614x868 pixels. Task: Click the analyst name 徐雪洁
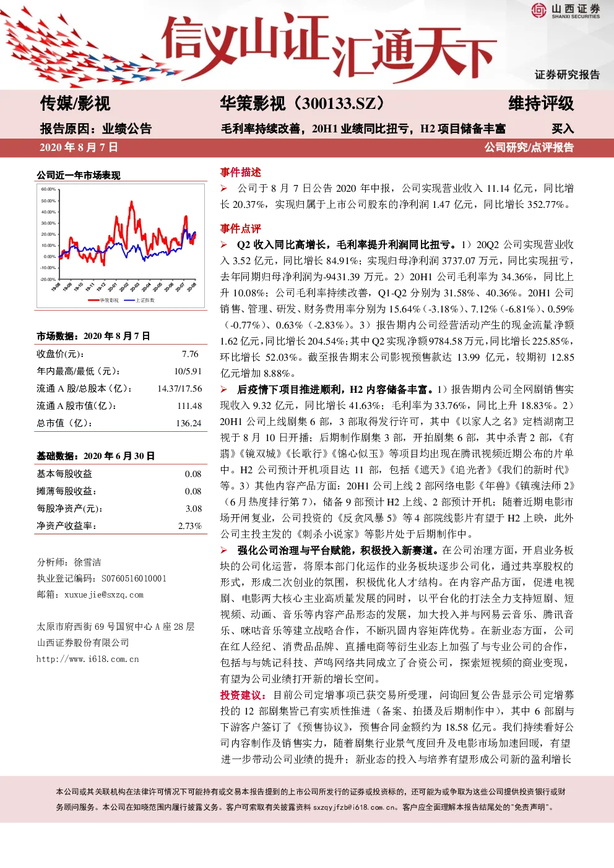[87, 562]
